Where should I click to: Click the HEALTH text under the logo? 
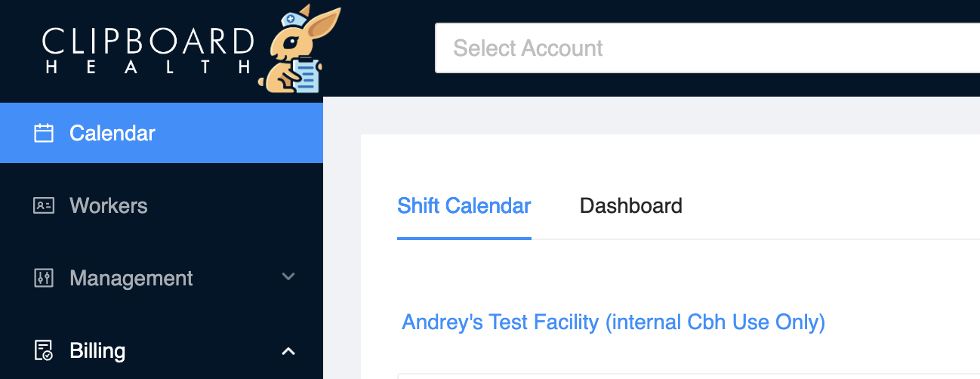pyautogui.click(x=148, y=68)
